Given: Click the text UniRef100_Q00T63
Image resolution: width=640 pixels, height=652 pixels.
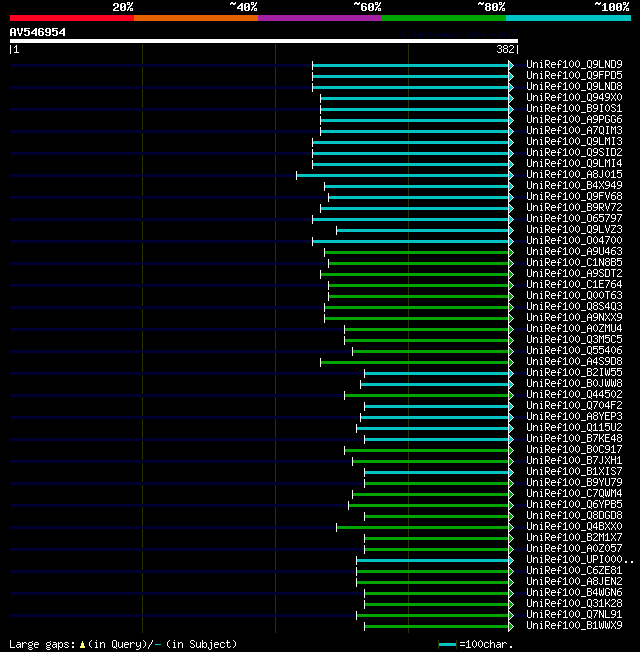Looking at the screenshot, I should point(574,296).
